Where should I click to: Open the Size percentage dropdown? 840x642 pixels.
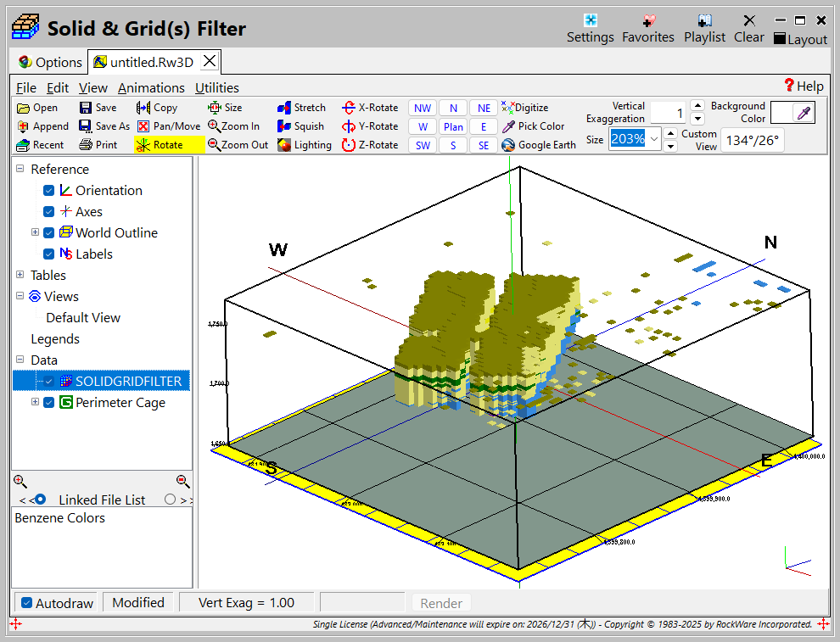(654, 139)
